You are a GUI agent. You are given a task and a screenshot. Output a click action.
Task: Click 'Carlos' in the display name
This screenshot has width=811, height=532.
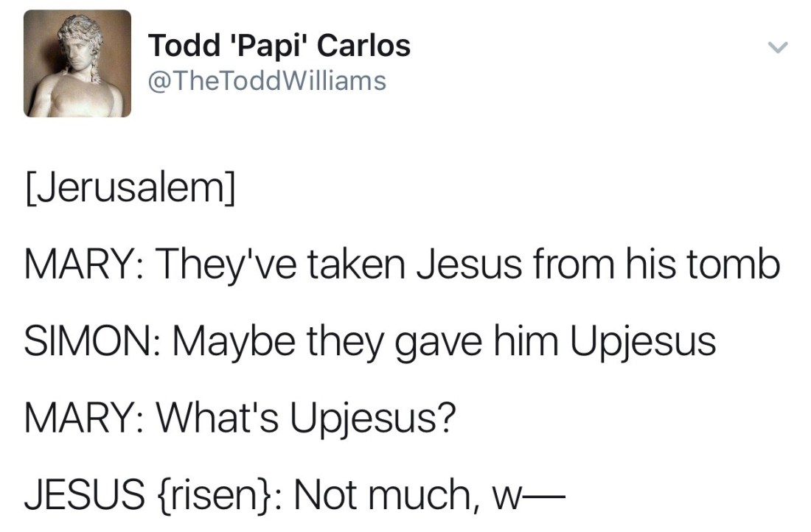[x=363, y=46]
